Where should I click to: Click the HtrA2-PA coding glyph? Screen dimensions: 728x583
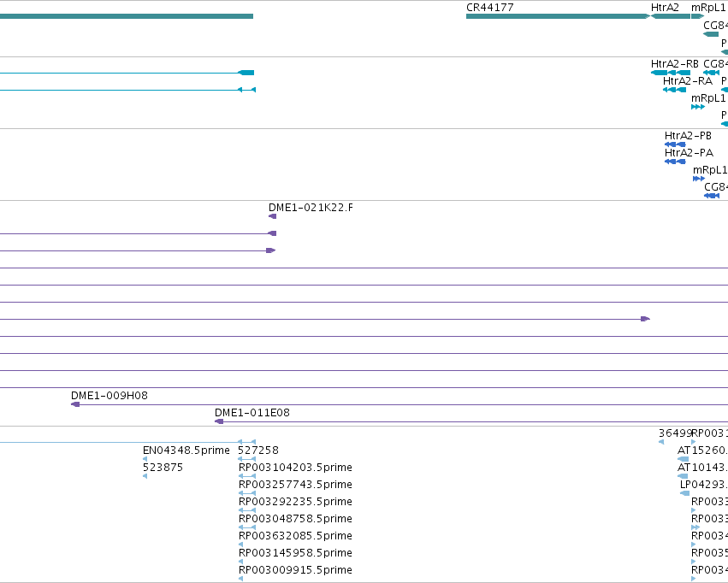pyautogui.click(x=675, y=162)
